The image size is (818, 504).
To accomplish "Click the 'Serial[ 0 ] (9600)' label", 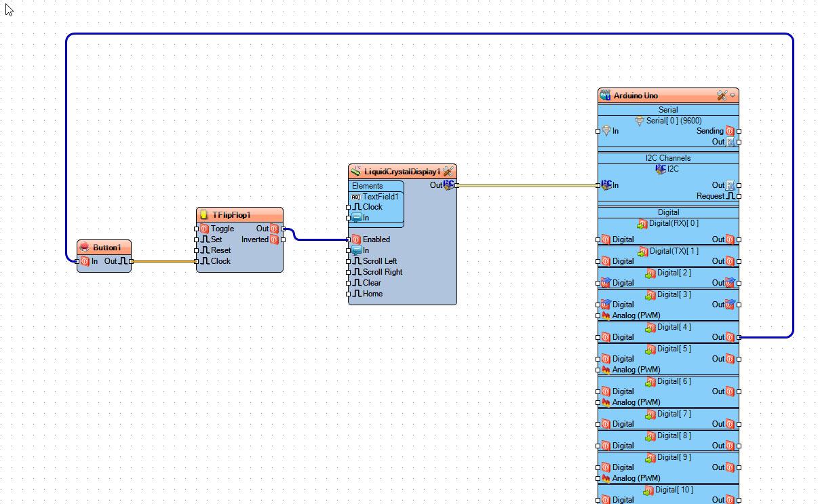I will 674,121.
